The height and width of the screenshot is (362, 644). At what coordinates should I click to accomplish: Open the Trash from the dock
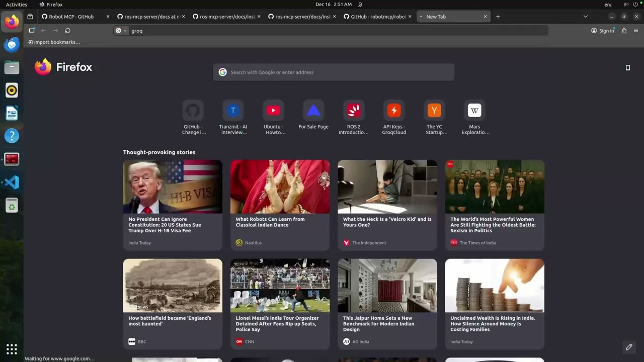click(x=12, y=205)
